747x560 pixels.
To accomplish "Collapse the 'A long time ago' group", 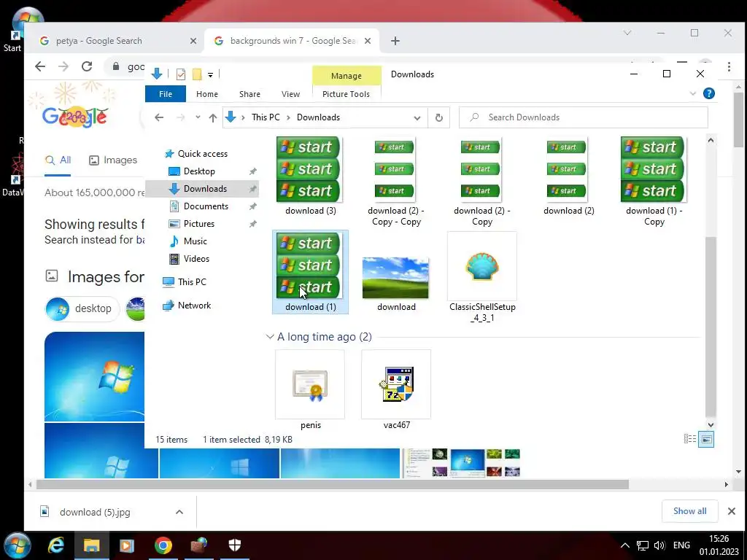I will 270,337.
